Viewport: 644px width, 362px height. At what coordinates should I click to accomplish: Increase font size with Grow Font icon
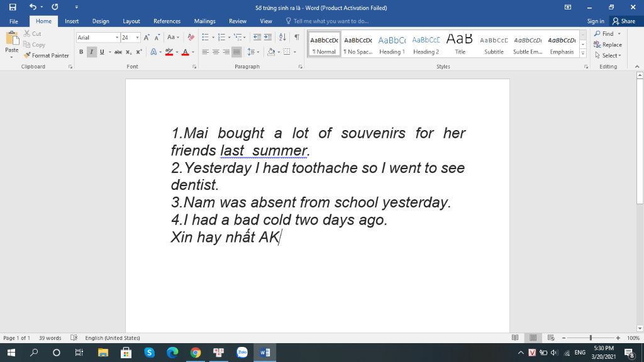point(147,37)
